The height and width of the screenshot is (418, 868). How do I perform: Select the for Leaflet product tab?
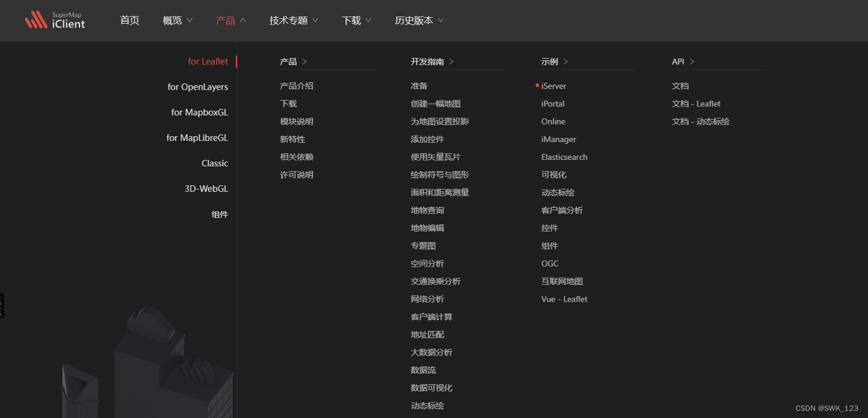click(208, 62)
